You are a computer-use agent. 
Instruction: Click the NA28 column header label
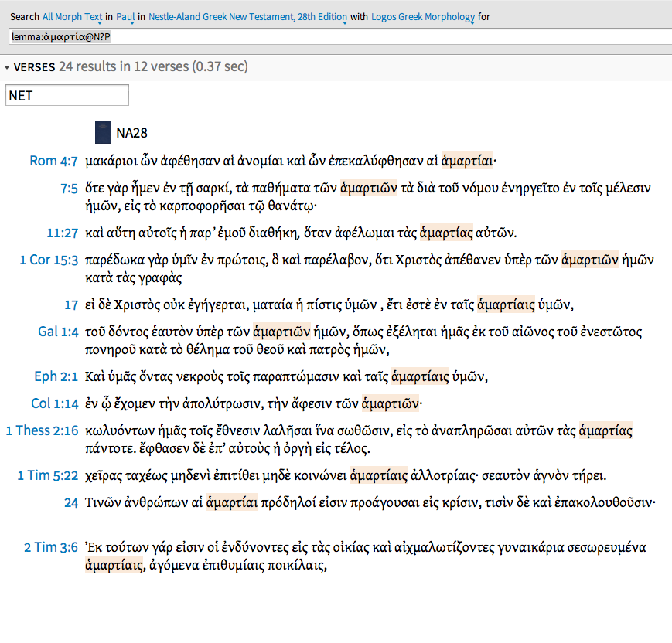pyautogui.click(x=131, y=133)
